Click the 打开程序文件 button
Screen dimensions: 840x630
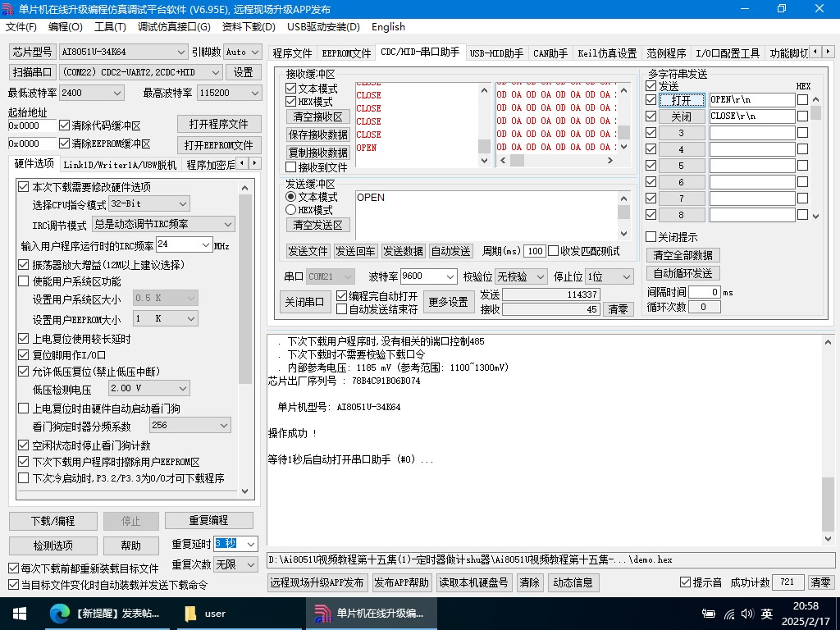(x=219, y=125)
